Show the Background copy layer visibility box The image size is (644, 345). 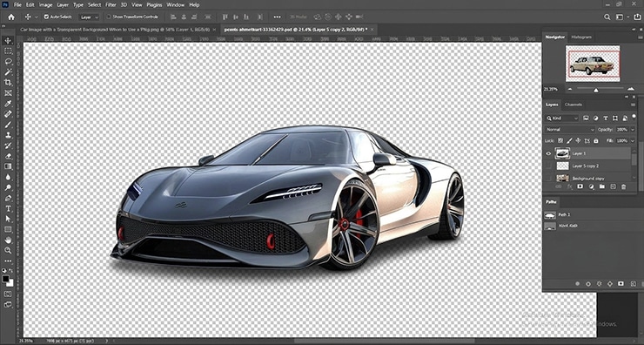(548, 178)
